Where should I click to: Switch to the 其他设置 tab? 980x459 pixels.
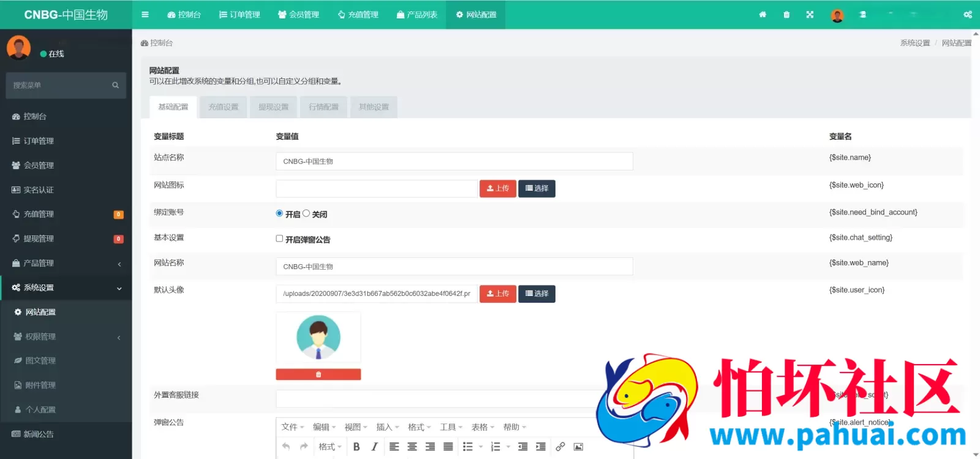click(374, 107)
